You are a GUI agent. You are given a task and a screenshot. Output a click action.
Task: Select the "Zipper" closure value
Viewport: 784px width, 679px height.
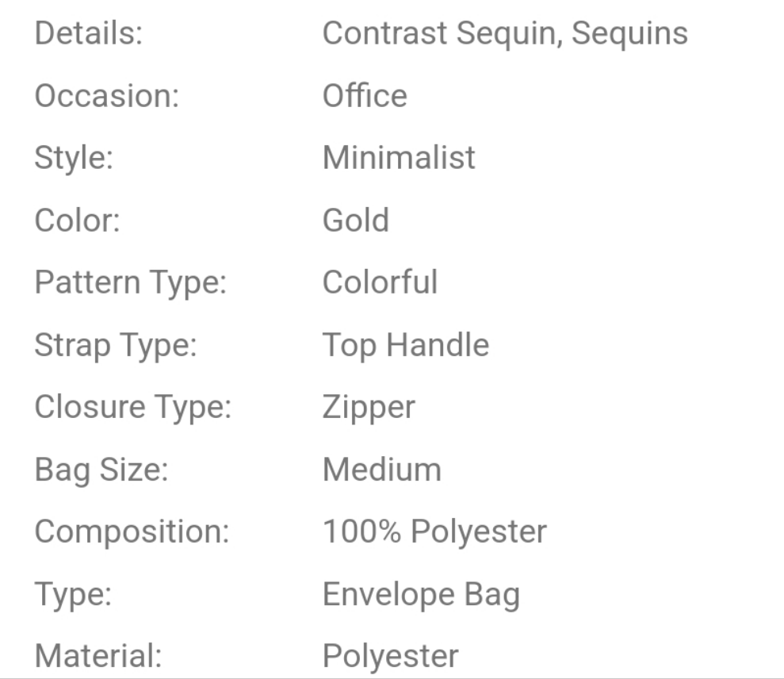tap(368, 407)
